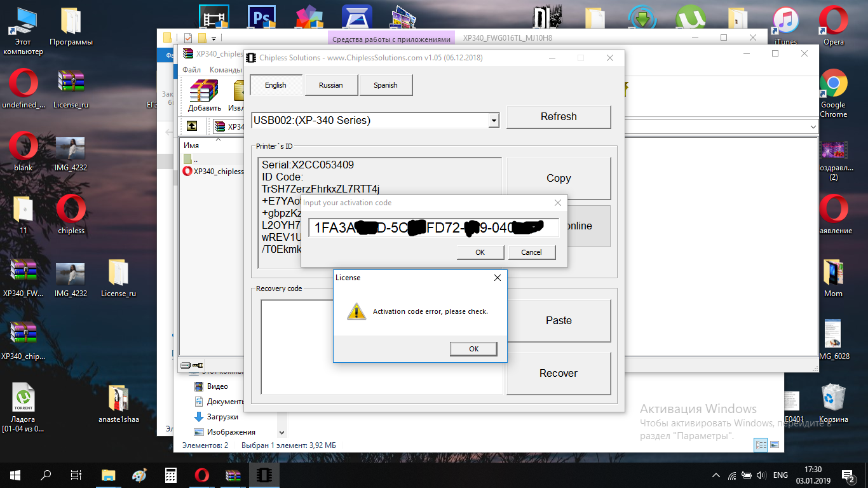Open the iTunes desktop shortcut

coord(785,25)
